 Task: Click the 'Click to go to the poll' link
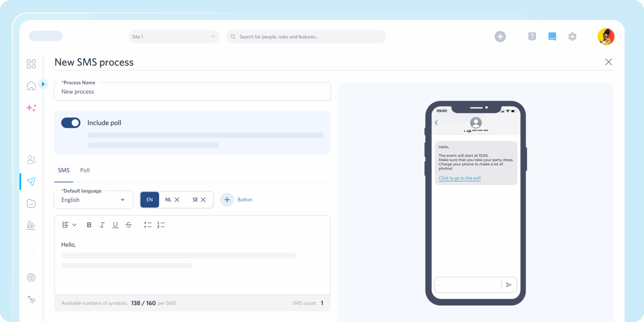pos(460,178)
